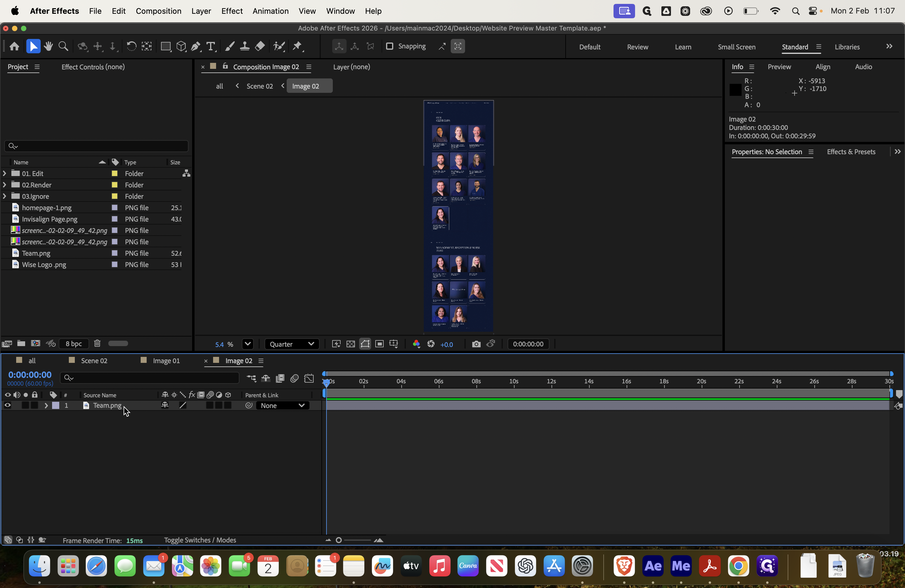The height and width of the screenshot is (588, 905).
Task: Hide the Team.png layer visibility eye
Action: (7, 405)
